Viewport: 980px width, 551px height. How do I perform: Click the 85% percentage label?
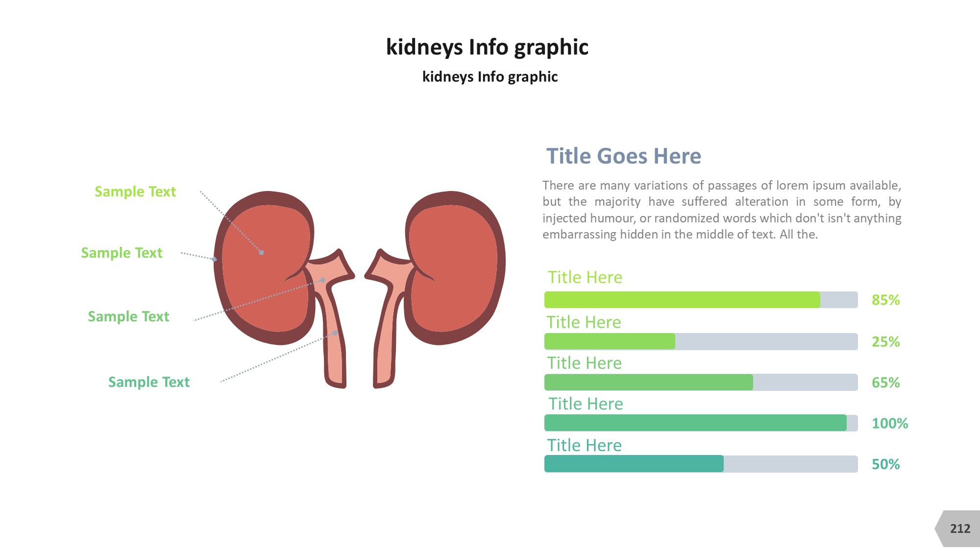pyautogui.click(x=885, y=300)
